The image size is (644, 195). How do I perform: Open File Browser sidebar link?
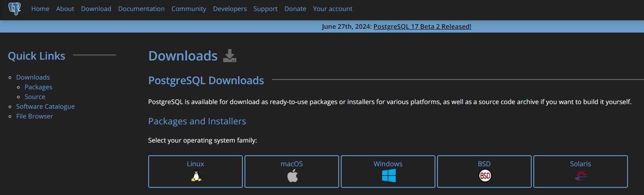tap(35, 116)
